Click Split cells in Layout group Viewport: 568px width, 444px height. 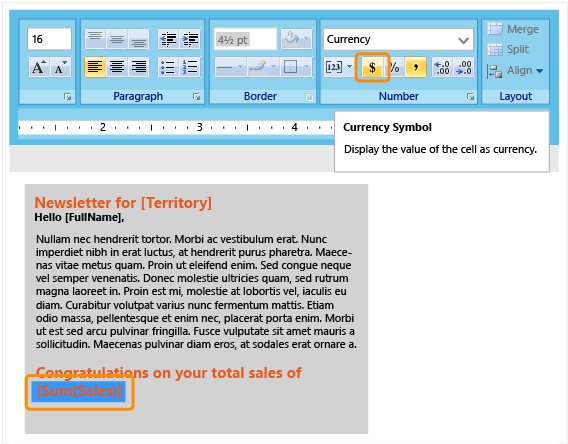click(x=508, y=49)
